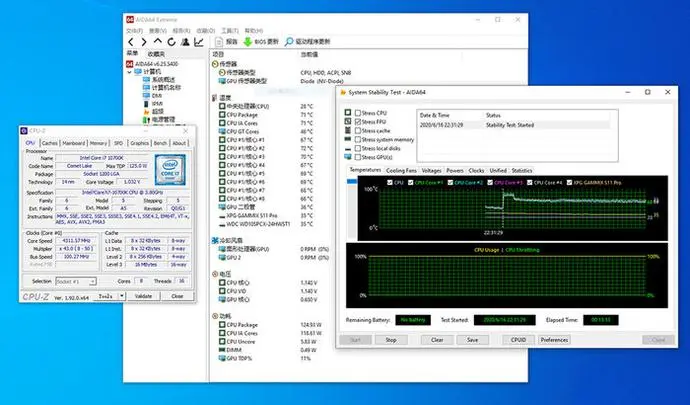Open the Report menu in AIDA64
690x405 pixels.
pyautogui.click(x=181, y=31)
